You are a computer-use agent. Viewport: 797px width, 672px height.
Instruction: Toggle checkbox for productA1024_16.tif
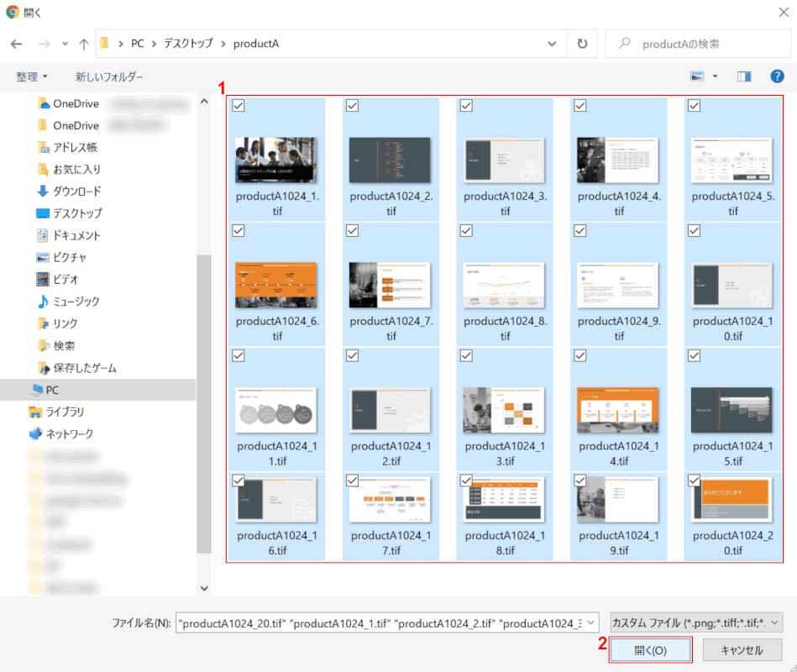point(239,480)
